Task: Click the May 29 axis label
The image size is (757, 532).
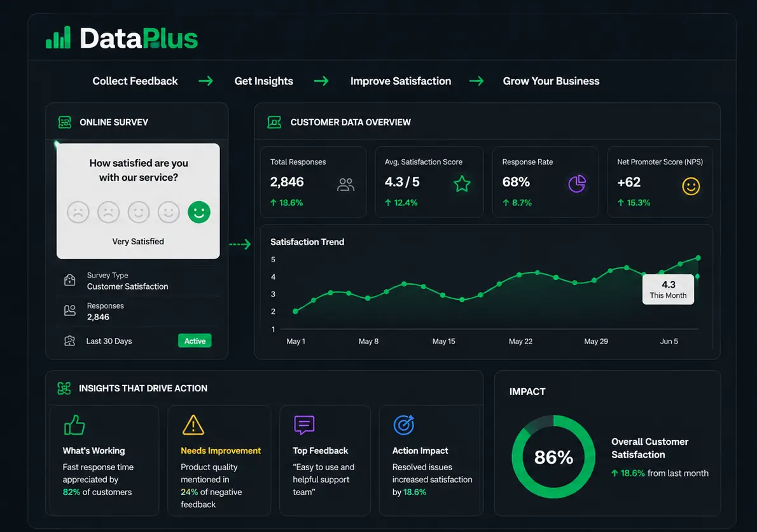Action: [x=596, y=341]
